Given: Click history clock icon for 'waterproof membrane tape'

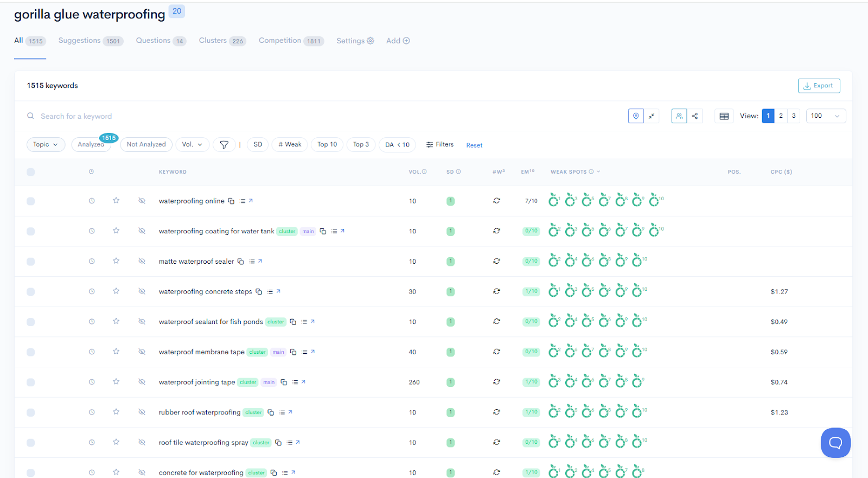Looking at the screenshot, I should [92, 352].
